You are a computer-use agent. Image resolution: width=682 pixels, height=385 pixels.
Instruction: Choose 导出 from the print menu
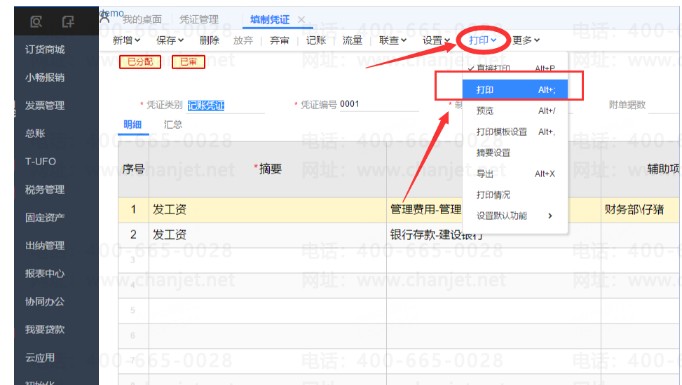[x=515, y=174]
